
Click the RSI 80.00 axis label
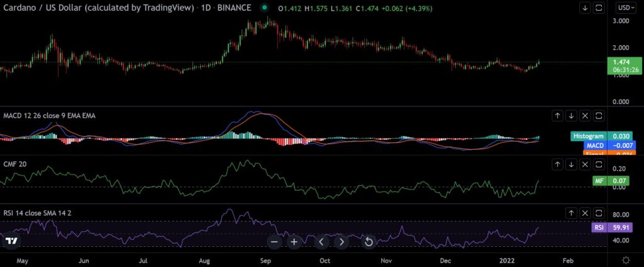click(x=620, y=215)
